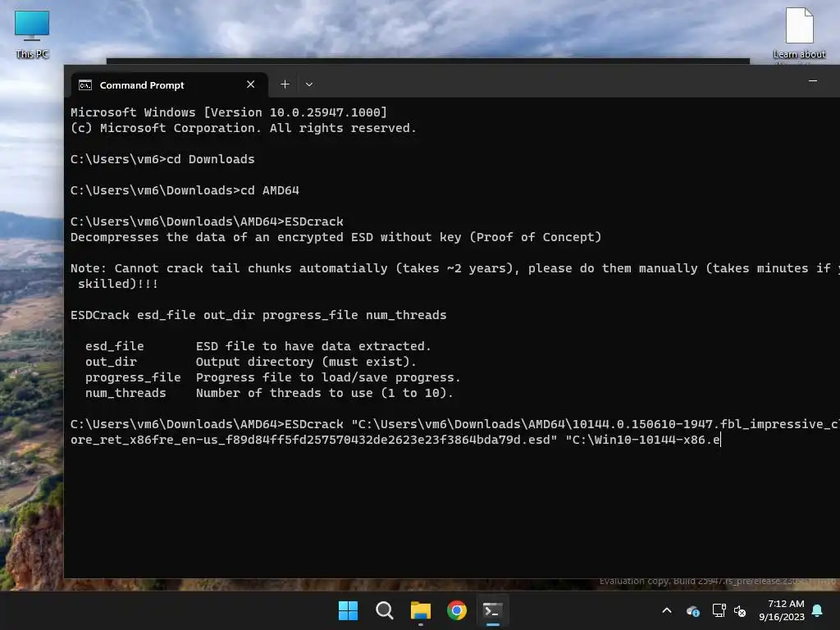Click the 'esd_file' parameter row
Screen dimensions: 840x630
(x=258, y=346)
